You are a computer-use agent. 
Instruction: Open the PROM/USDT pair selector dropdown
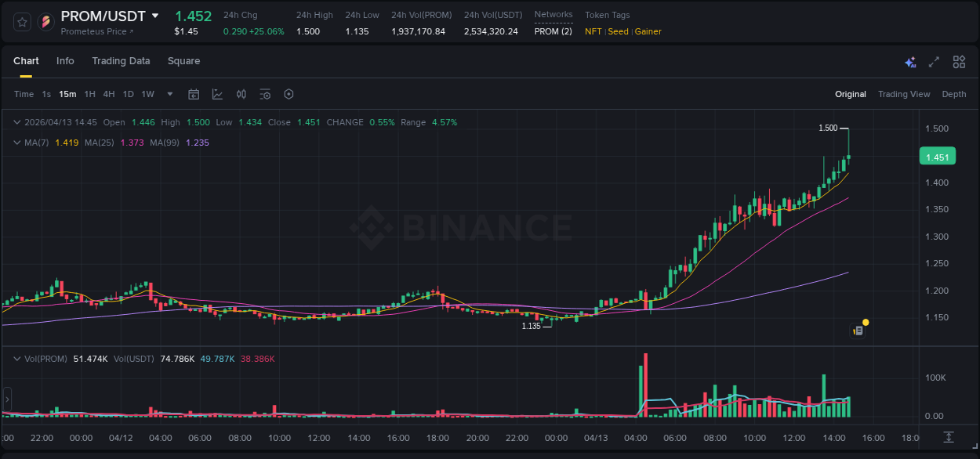pyautogui.click(x=156, y=15)
